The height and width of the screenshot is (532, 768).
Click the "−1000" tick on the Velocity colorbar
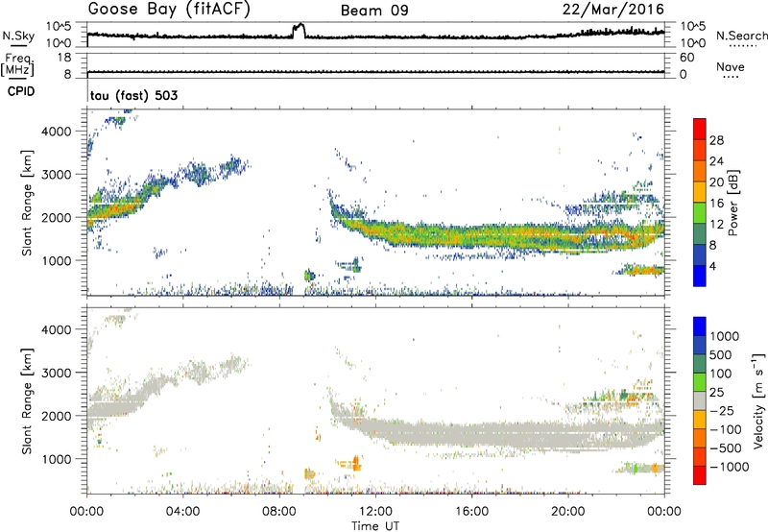tap(730, 467)
